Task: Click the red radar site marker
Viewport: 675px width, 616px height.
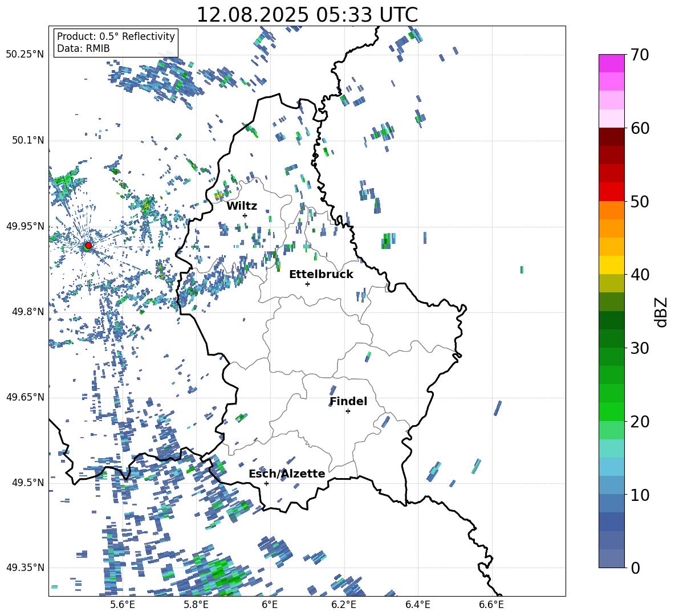Action: [x=88, y=246]
